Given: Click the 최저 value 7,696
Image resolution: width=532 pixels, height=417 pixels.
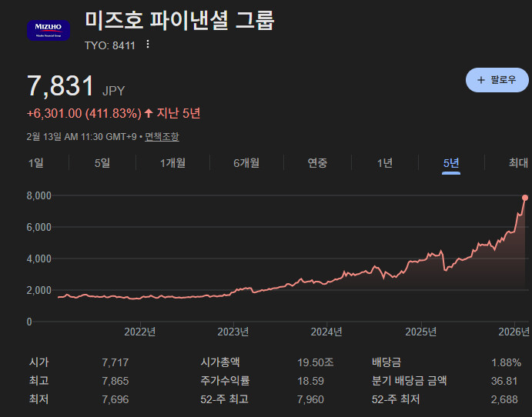Looking at the screenshot, I should (115, 399).
